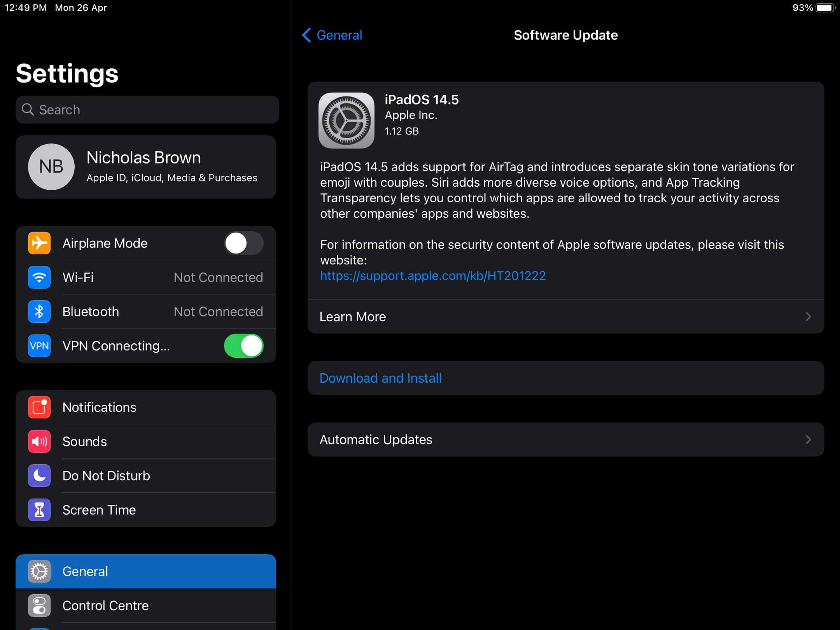
Task: Tap the Airplane Mode orange icon
Action: pos(39,243)
